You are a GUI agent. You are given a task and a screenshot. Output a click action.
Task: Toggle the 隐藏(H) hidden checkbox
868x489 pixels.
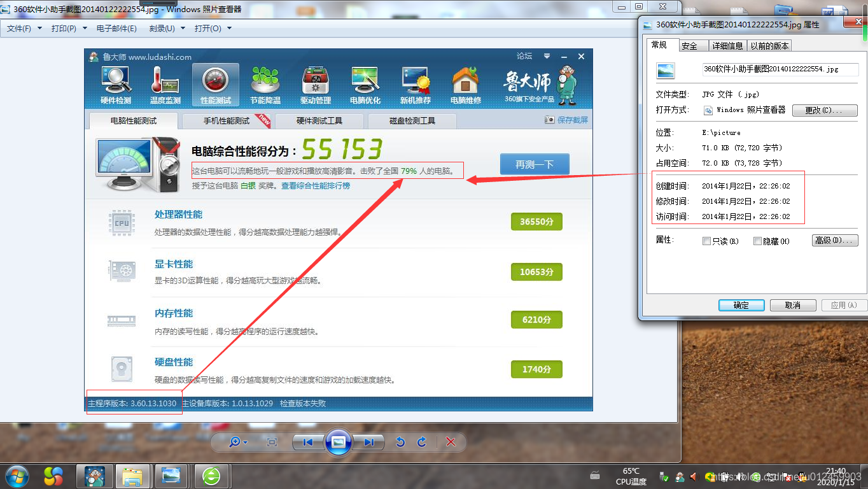click(757, 241)
